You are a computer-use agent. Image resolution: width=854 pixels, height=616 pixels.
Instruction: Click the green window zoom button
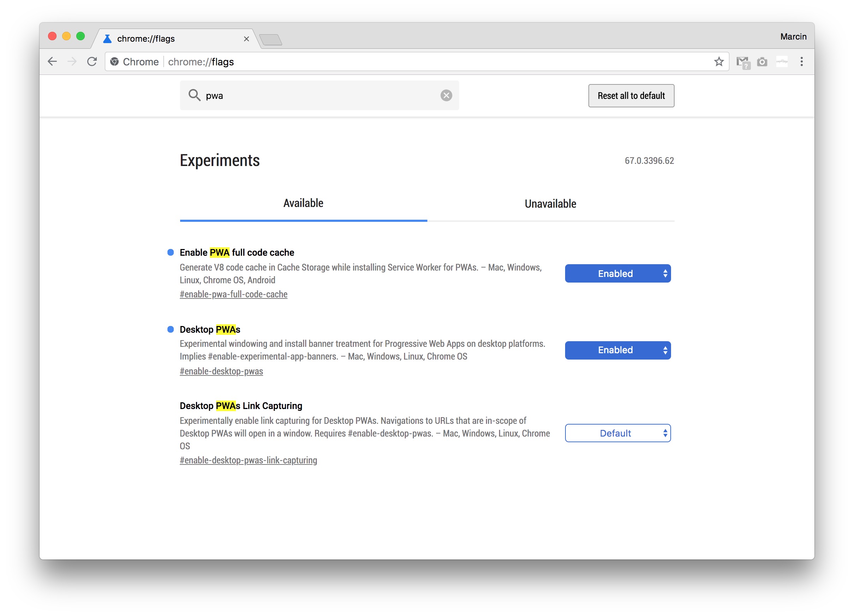coord(81,36)
